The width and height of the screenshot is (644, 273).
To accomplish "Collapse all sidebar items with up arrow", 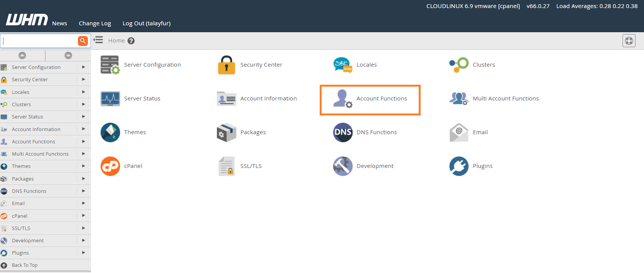I will coord(22,56).
